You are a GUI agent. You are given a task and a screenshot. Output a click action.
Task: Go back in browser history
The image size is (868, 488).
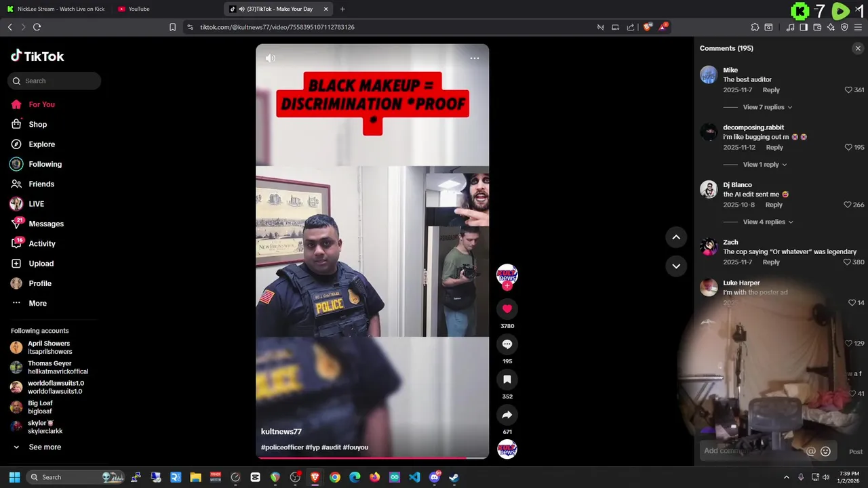click(9, 27)
